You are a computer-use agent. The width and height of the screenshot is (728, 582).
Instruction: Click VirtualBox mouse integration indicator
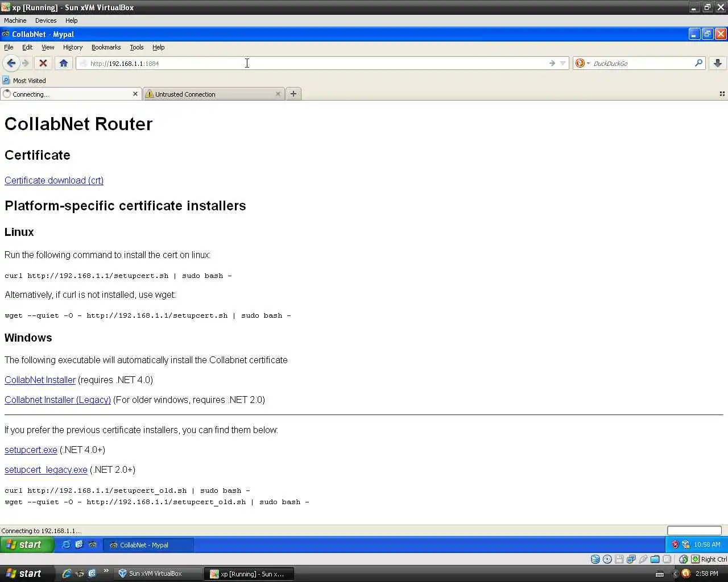(683, 559)
